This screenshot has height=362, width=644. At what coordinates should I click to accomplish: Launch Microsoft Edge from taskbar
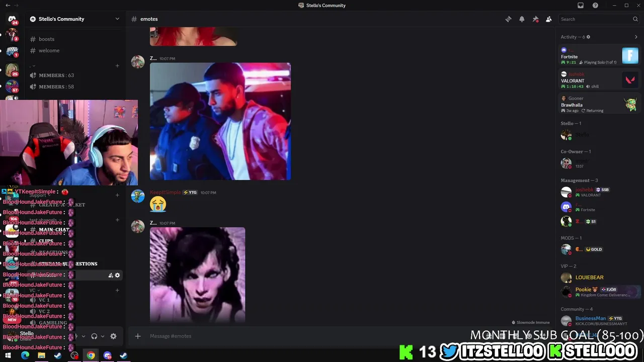click(25, 355)
